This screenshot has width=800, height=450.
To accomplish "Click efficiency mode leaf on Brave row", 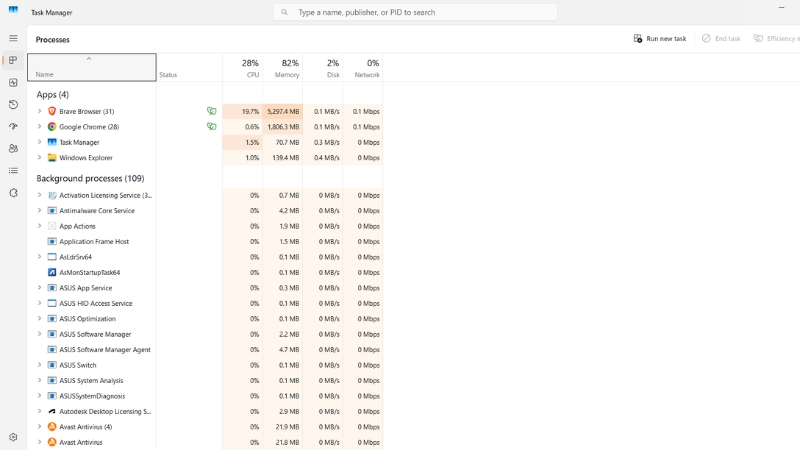I will [211, 111].
